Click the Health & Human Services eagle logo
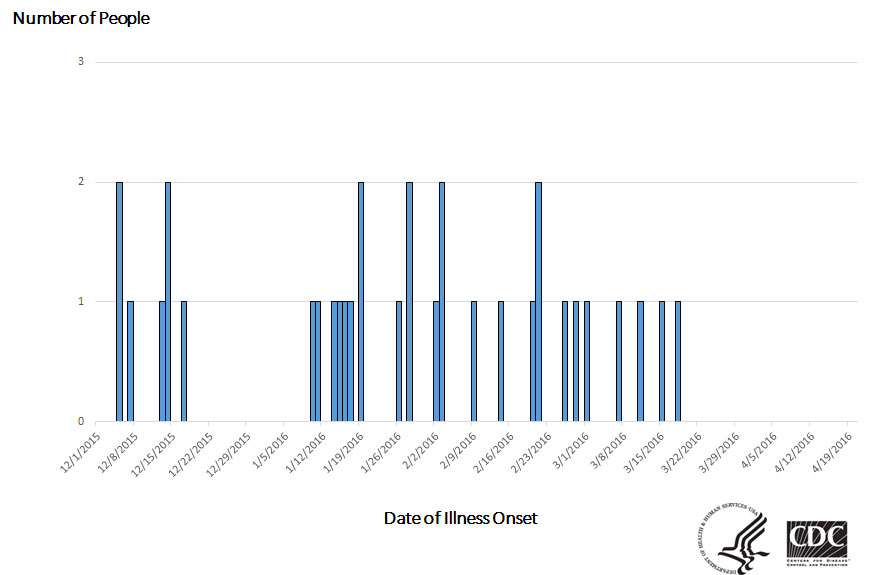 coord(733,539)
